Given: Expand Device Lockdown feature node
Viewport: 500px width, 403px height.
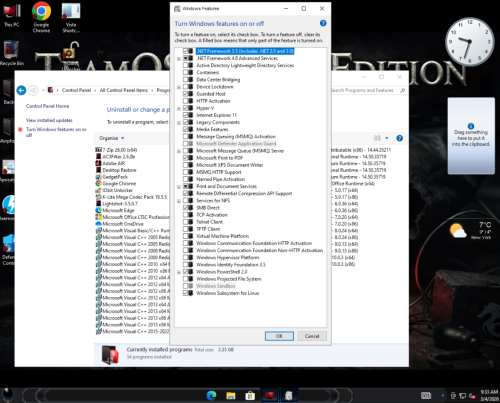Looking at the screenshot, I should (x=179, y=87).
